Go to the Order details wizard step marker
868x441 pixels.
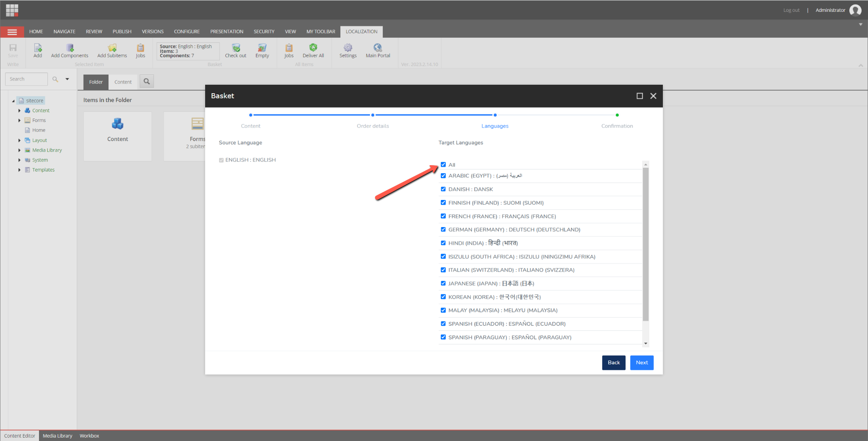click(373, 115)
